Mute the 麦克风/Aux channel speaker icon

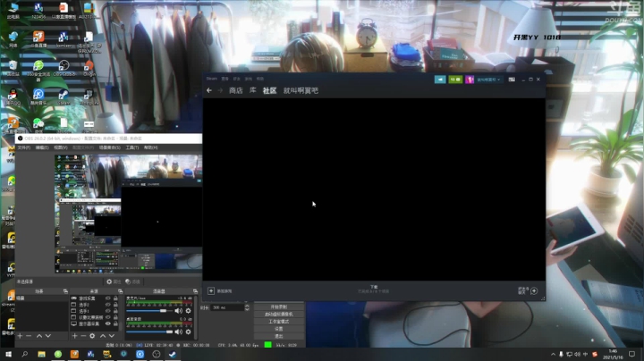click(x=178, y=311)
